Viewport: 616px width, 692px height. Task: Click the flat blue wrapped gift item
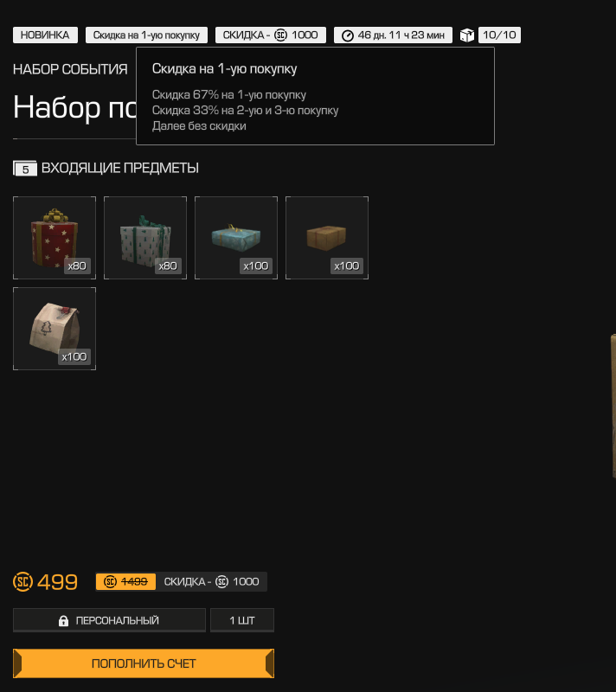pyautogui.click(x=236, y=238)
